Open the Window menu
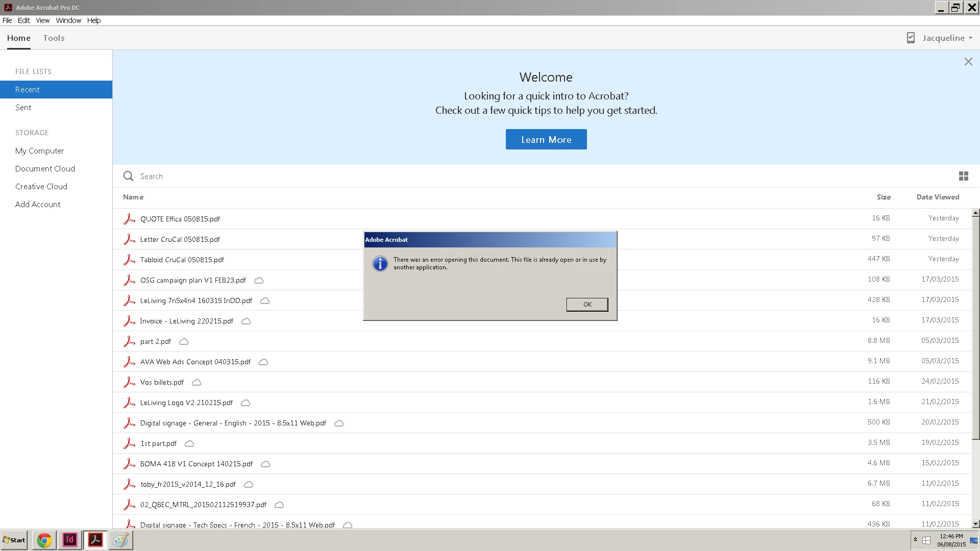This screenshot has height=551, width=980. [x=68, y=20]
